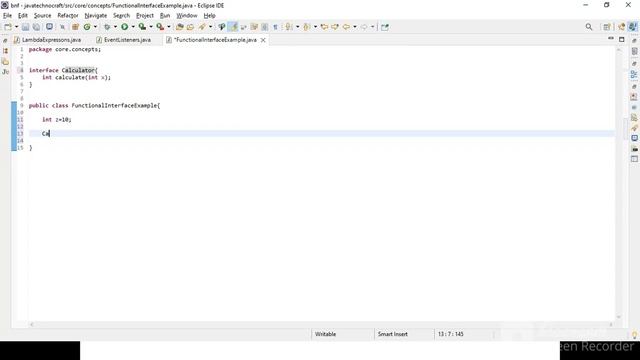This screenshot has width=640, height=360.
Task: Open a terminal with the monitor icon
Action: [x=49, y=27]
